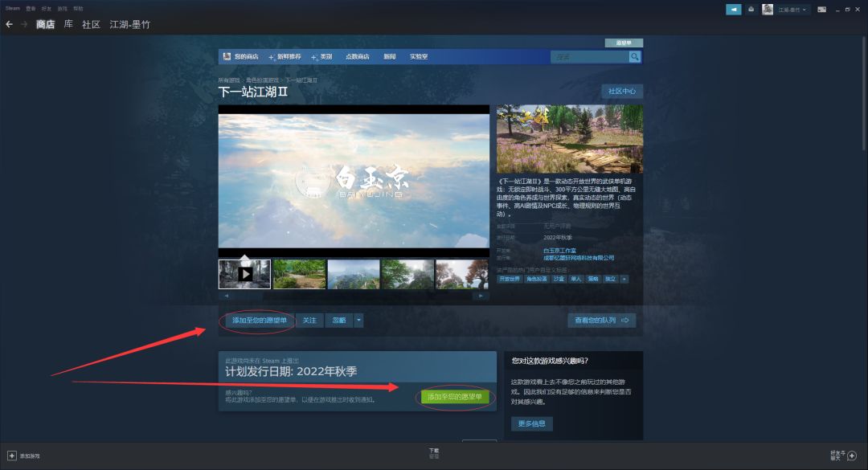Open the announcements megaphone icon

734,10
